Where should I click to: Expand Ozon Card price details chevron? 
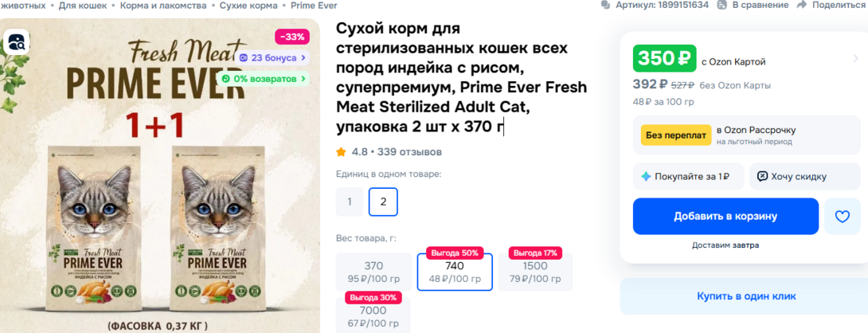854,60
